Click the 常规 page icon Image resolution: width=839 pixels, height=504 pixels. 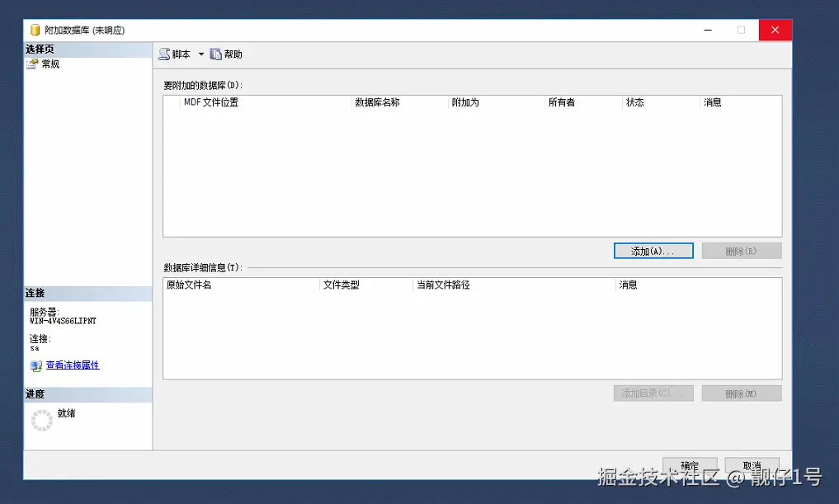(x=32, y=64)
